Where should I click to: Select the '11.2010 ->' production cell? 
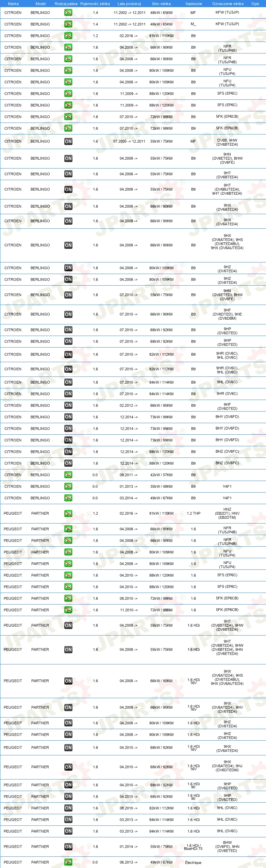click(x=129, y=610)
